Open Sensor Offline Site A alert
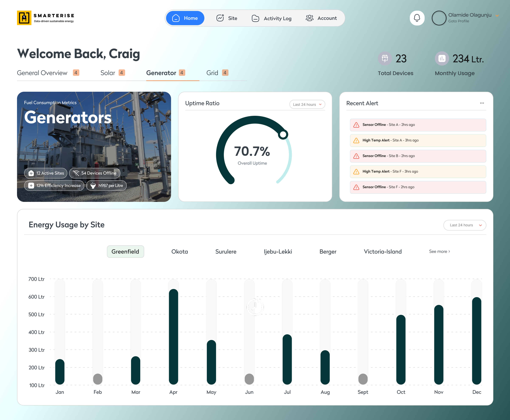Screen dimensions: 510x420 [418, 125]
